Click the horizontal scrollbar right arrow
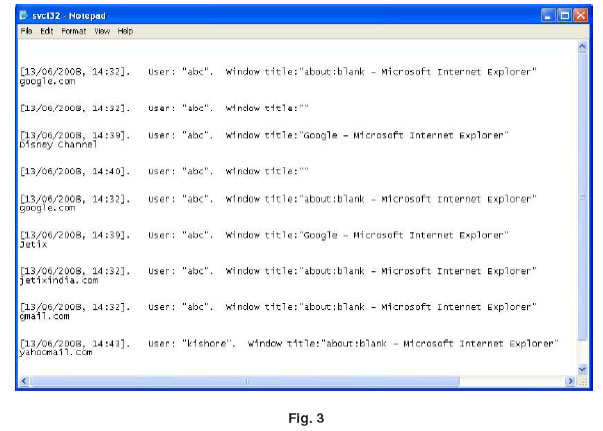The height and width of the screenshot is (431, 603). tap(571, 381)
